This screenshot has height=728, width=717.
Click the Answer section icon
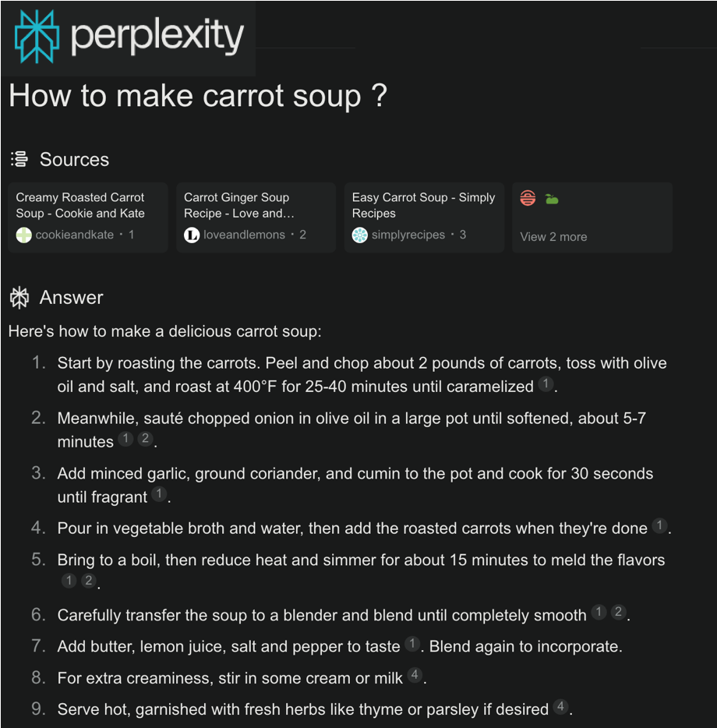pos(19,297)
